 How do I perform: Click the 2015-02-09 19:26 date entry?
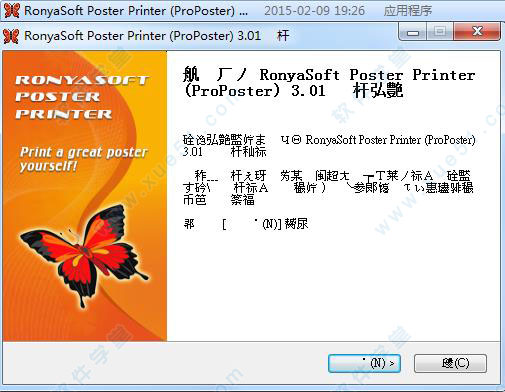click(x=314, y=11)
